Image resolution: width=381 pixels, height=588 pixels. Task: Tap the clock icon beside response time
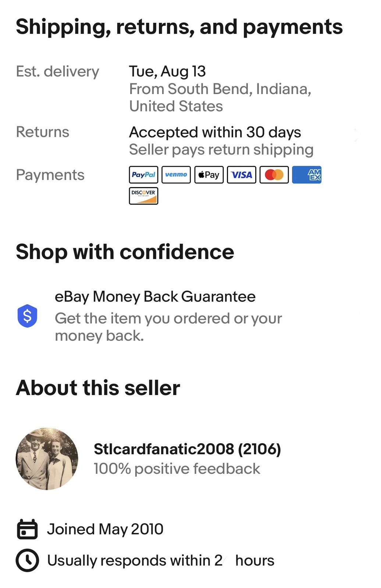pyautogui.click(x=27, y=560)
